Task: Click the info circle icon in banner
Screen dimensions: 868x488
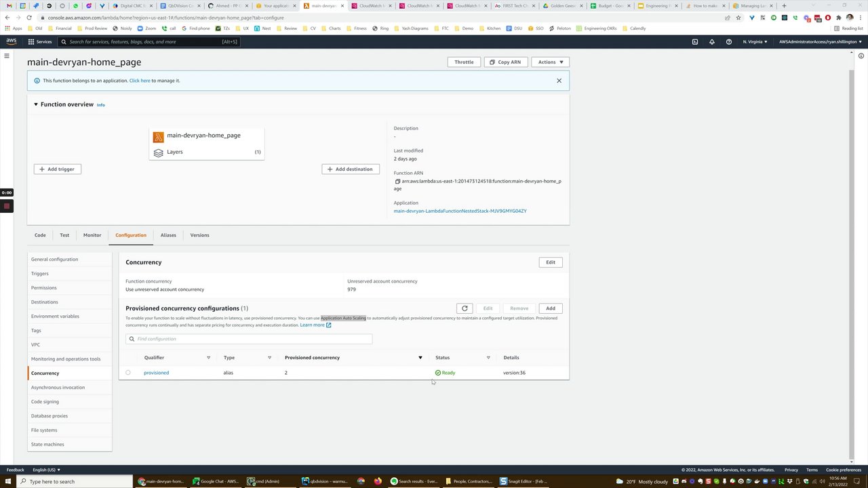Action: pos(37,81)
